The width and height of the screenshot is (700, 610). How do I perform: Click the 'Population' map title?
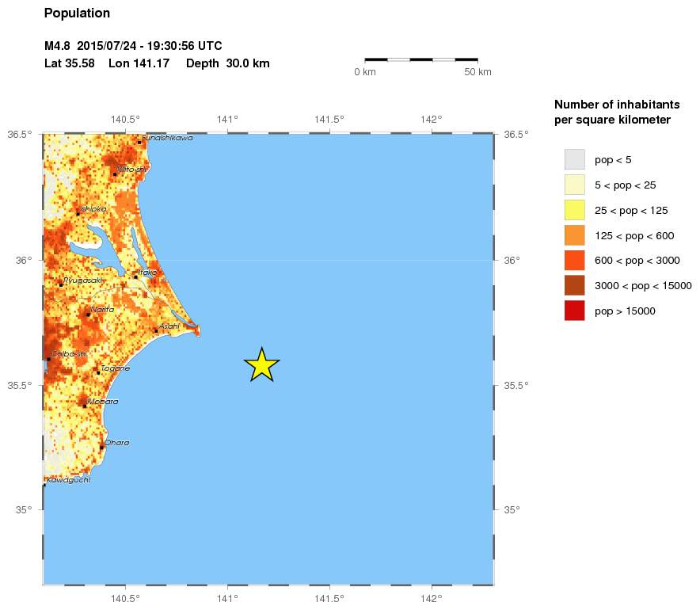pyautogui.click(x=77, y=13)
